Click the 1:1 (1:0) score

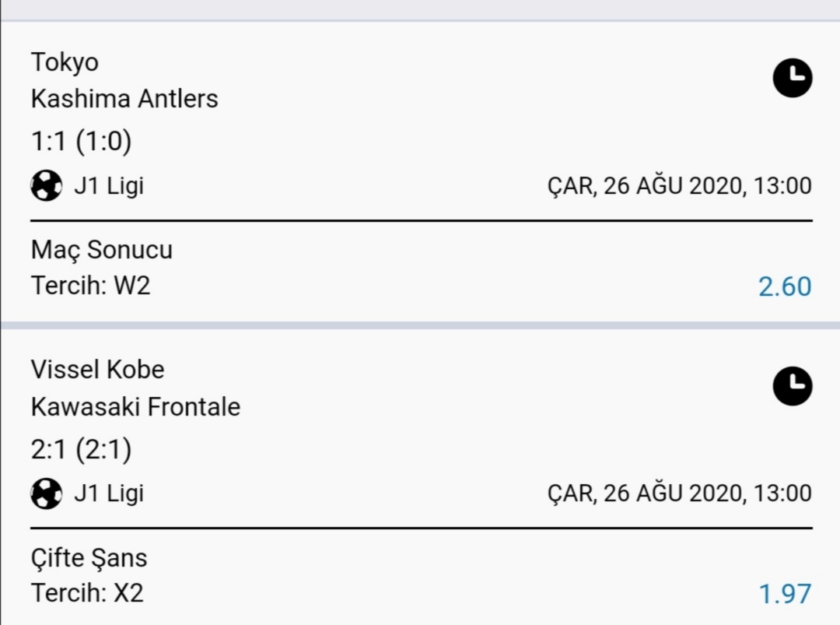pos(82,142)
